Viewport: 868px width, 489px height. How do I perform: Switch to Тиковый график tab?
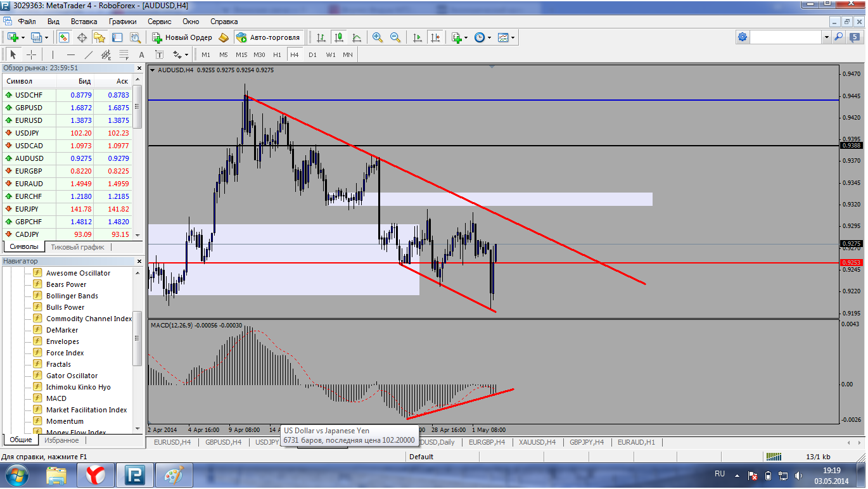point(77,247)
